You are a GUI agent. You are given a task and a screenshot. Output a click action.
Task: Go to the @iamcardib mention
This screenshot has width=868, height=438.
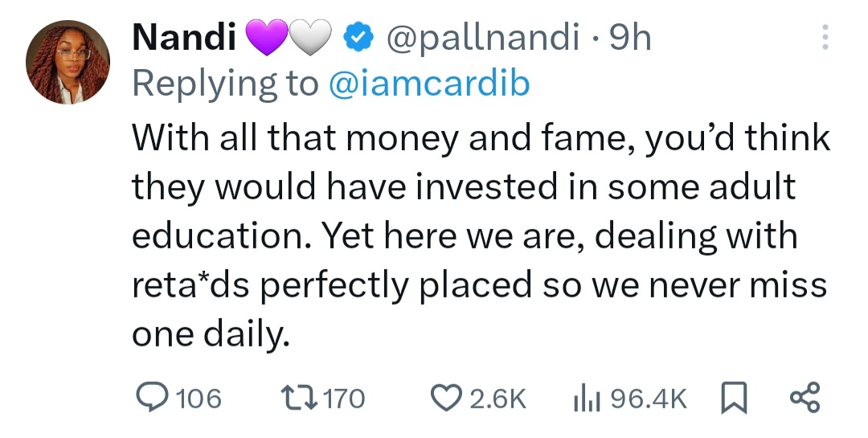(430, 84)
